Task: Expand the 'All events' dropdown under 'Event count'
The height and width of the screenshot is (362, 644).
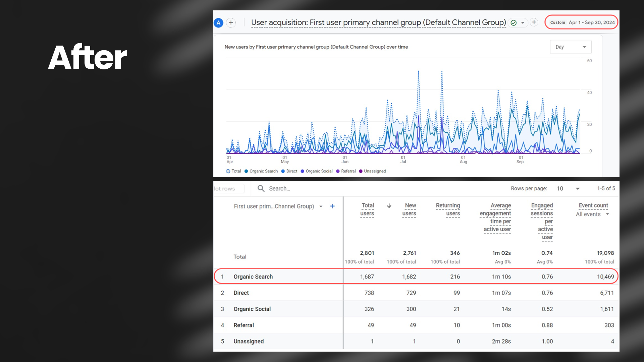Action: [x=592, y=214]
